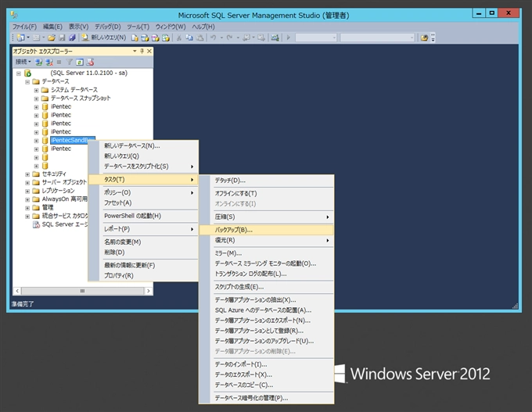Click the Object Explorer horizontal scrollbar
This screenshot has height=412, width=532.
(82, 291)
